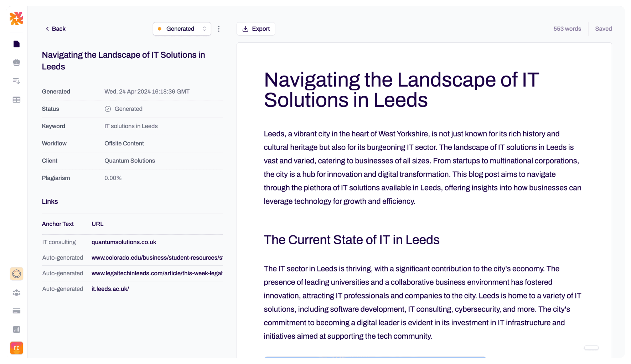
Task: Click the 'Workflow' label
Action: click(54, 144)
